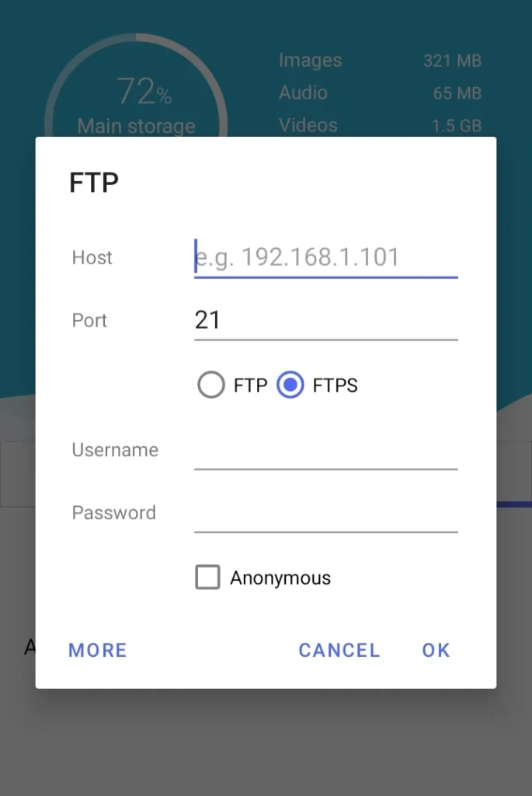Screen dimensions: 532x796
Task: Click the Host label
Action: [x=92, y=257]
